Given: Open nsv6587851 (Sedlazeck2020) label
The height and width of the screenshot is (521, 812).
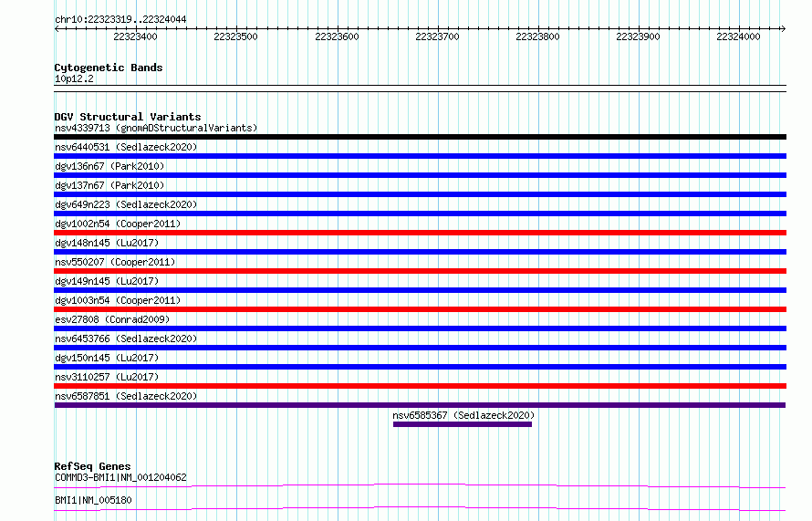Looking at the screenshot, I should (126, 396).
